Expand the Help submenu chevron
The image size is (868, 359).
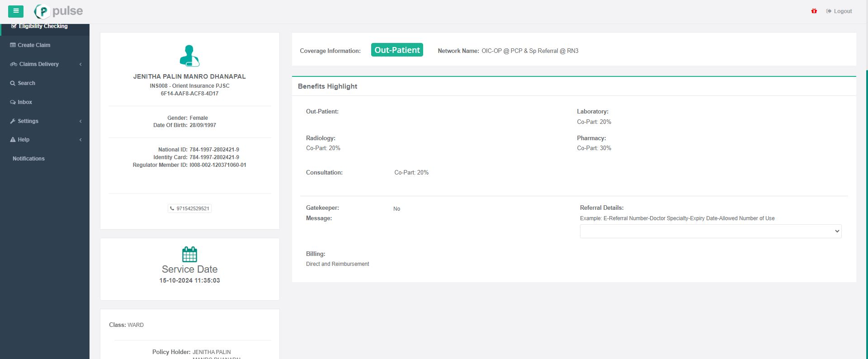pos(80,140)
